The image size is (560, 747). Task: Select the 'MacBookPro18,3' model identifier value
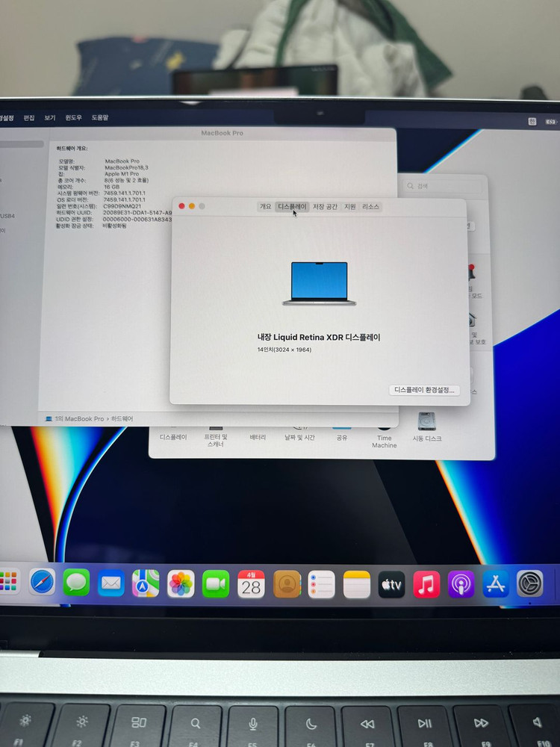coord(126,167)
